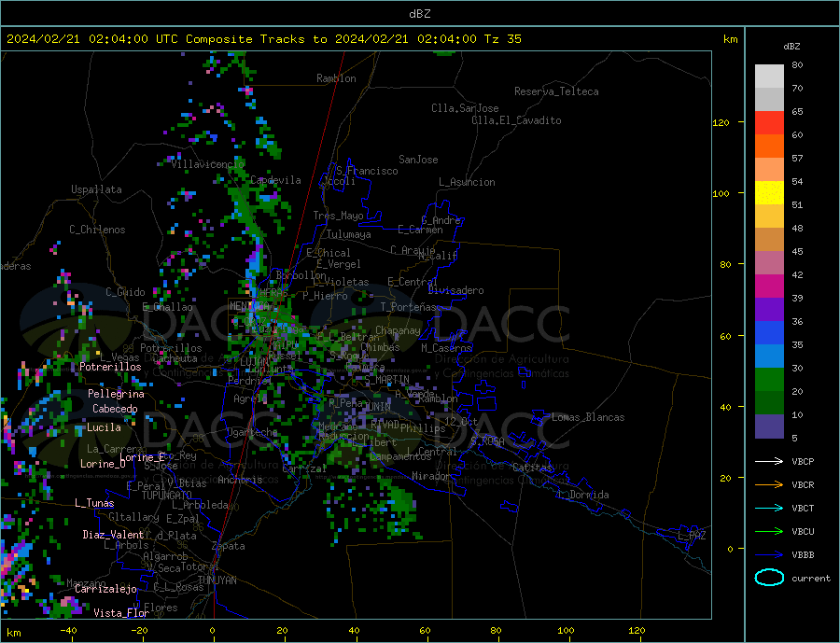The height and width of the screenshot is (643, 840).
Task: Click the Pellegrina station label
Action: tap(116, 395)
